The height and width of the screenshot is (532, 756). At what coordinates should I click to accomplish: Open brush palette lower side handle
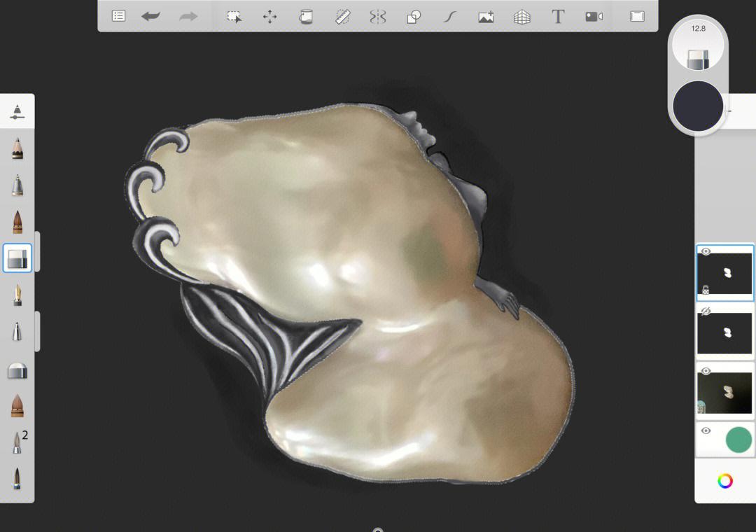[x=38, y=331]
